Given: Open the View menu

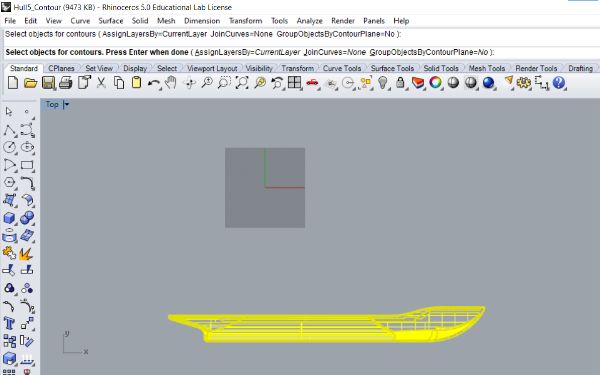Looking at the screenshot, I should click(x=54, y=21).
